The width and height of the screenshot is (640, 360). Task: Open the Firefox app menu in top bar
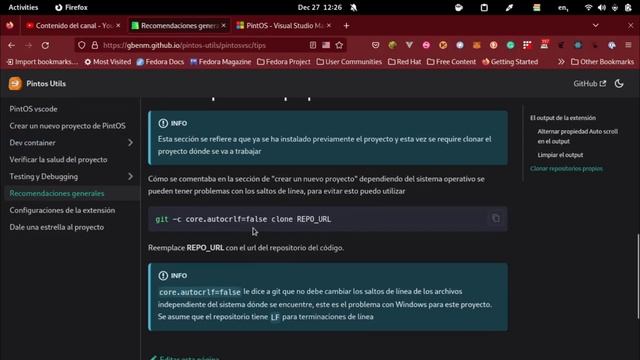click(71, 7)
